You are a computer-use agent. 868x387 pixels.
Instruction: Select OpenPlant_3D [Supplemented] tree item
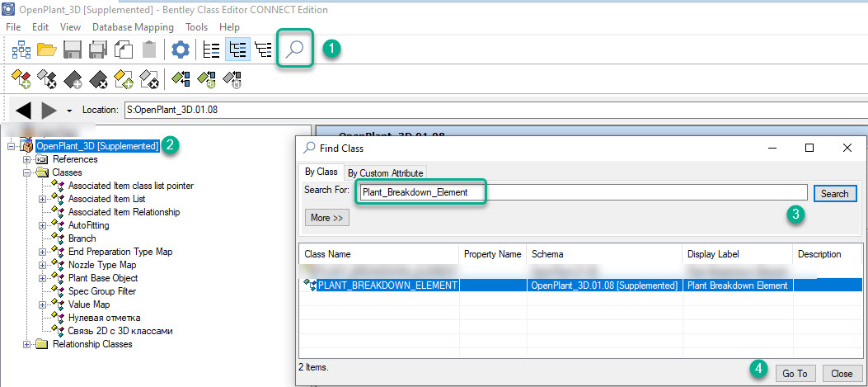[97, 146]
